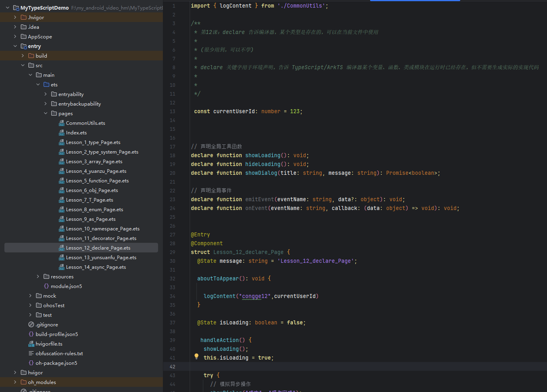Expand the entrybackupability folder
547x392 pixels.
(46, 104)
